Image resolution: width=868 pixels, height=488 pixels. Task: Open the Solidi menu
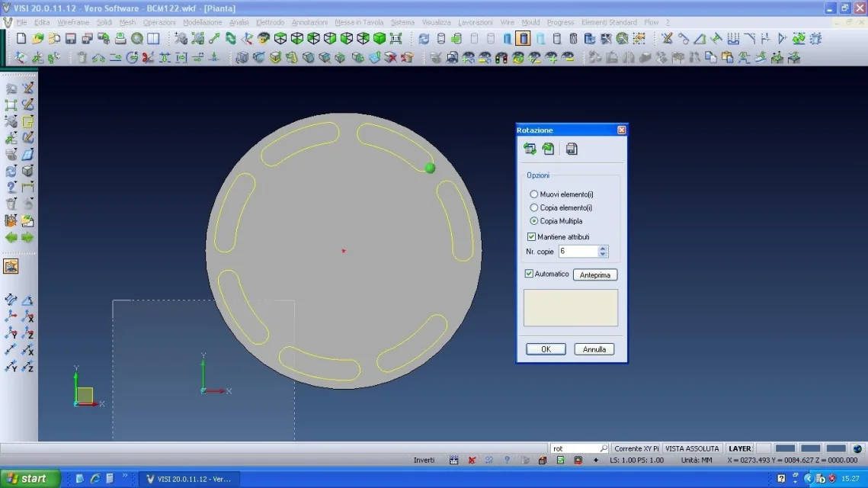pyautogui.click(x=104, y=22)
